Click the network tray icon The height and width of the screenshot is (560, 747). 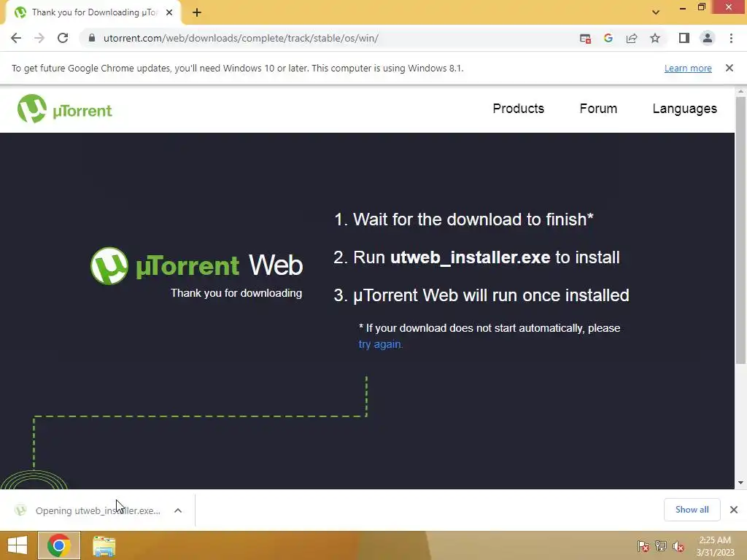pos(661,546)
